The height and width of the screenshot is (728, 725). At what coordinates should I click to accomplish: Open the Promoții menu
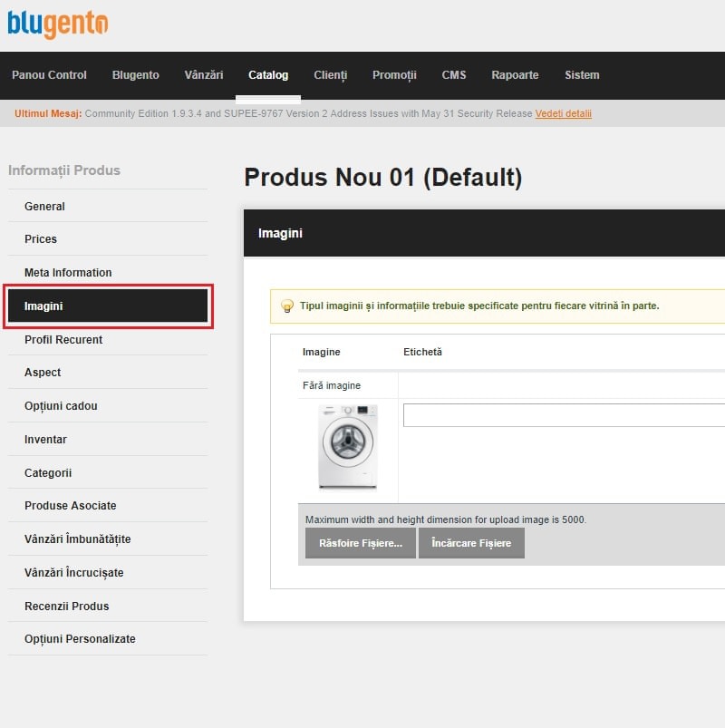pyautogui.click(x=394, y=75)
